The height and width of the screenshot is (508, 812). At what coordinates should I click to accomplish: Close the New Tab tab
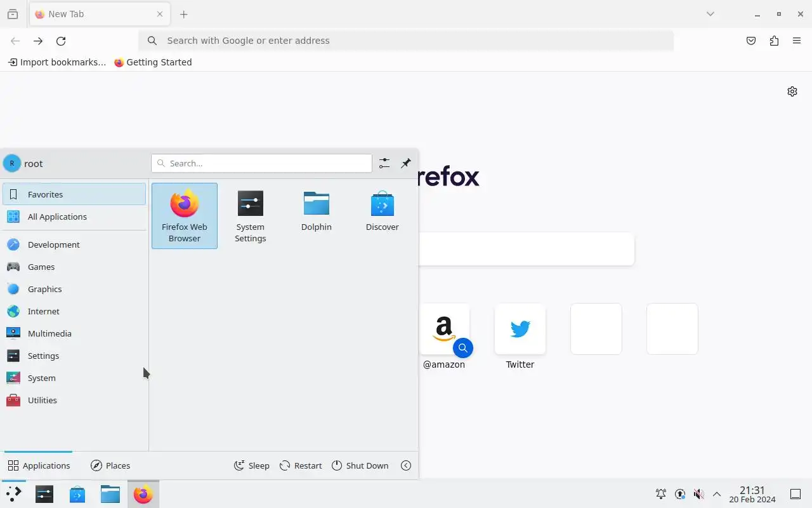pos(160,14)
